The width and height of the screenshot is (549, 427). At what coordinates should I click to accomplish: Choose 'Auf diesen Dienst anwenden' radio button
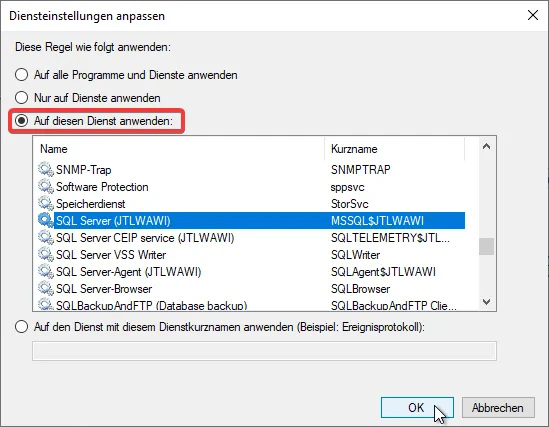click(21, 121)
